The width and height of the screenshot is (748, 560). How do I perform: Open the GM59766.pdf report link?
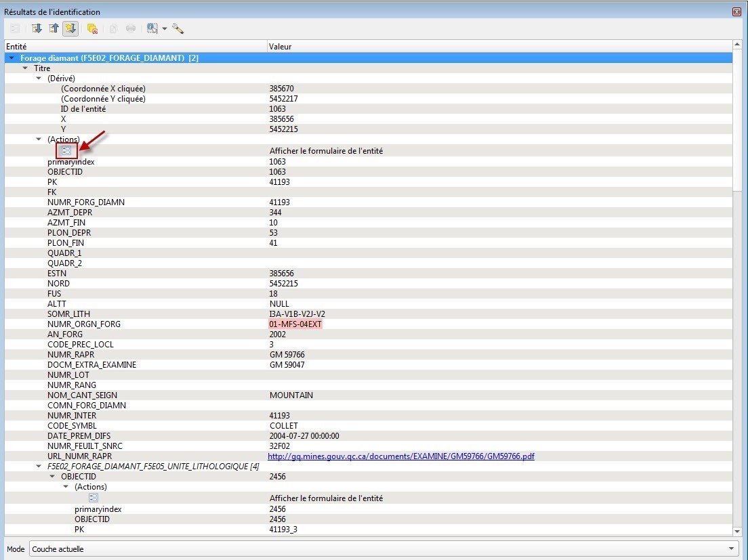tap(400, 456)
